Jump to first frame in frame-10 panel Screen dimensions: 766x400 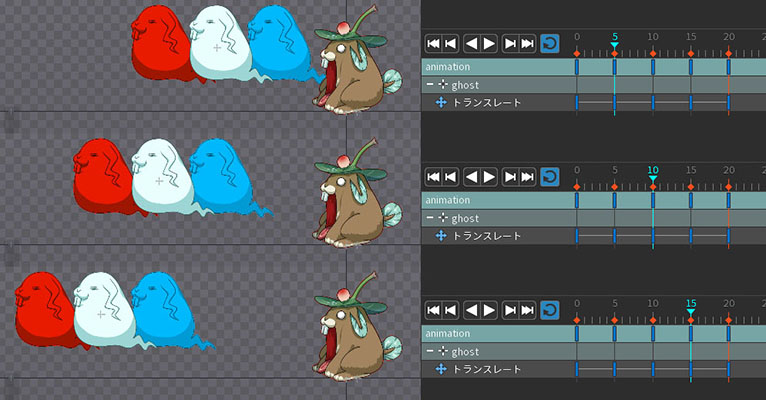point(433,177)
